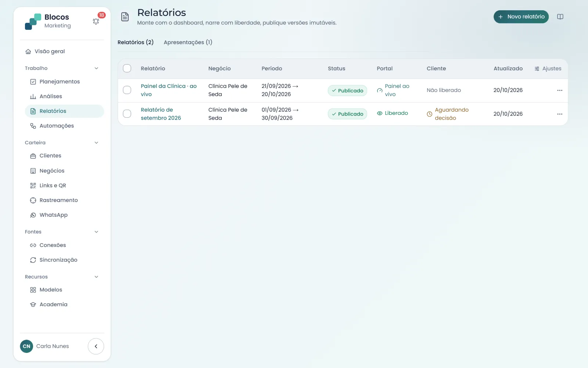Click the eye icon beside Liberado
588x368 pixels.
click(380, 113)
